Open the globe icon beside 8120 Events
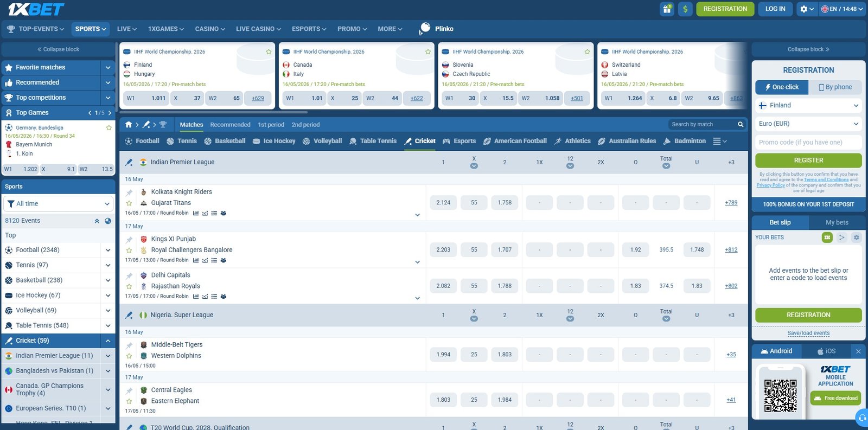 [x=108, y=221]
